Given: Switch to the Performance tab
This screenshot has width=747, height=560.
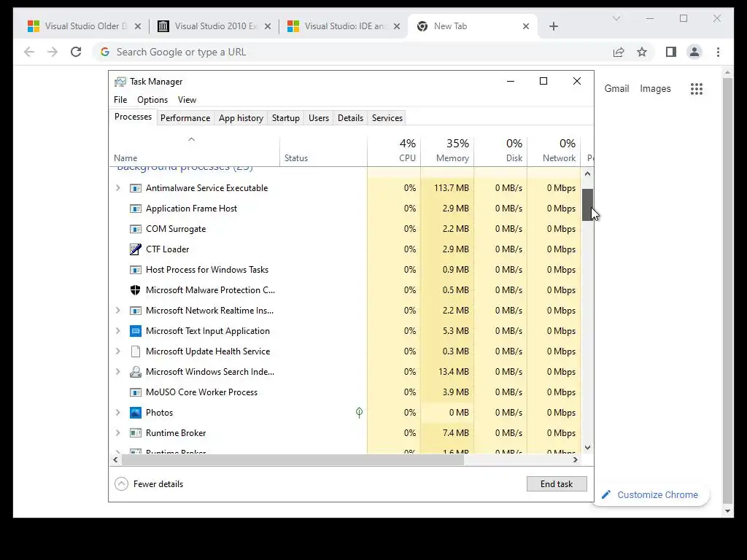Looking at the screenshot, I should (x=185, y=118).
